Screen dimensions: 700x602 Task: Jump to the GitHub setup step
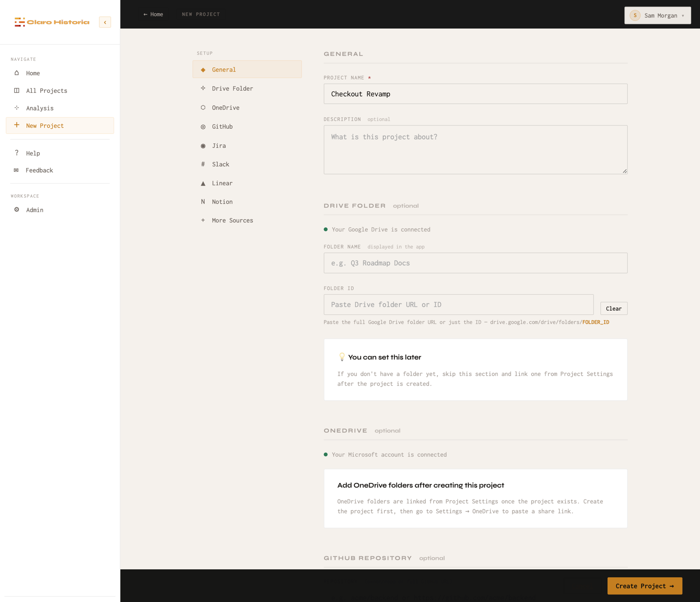click(x=247, y=127)
